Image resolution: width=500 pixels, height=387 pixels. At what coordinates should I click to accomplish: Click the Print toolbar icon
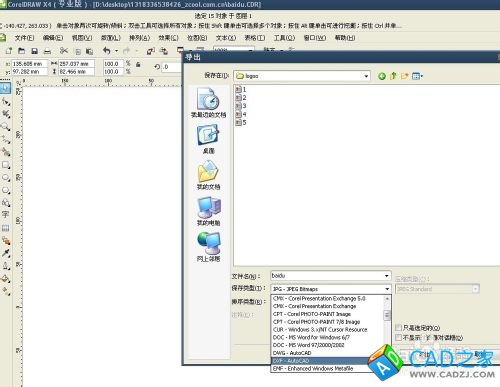coord(47,51)
